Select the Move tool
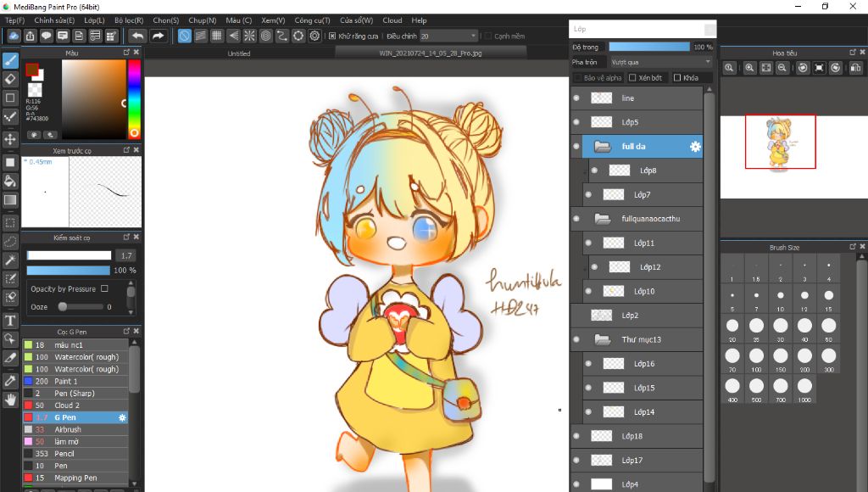868x492 pixels. 10,138
